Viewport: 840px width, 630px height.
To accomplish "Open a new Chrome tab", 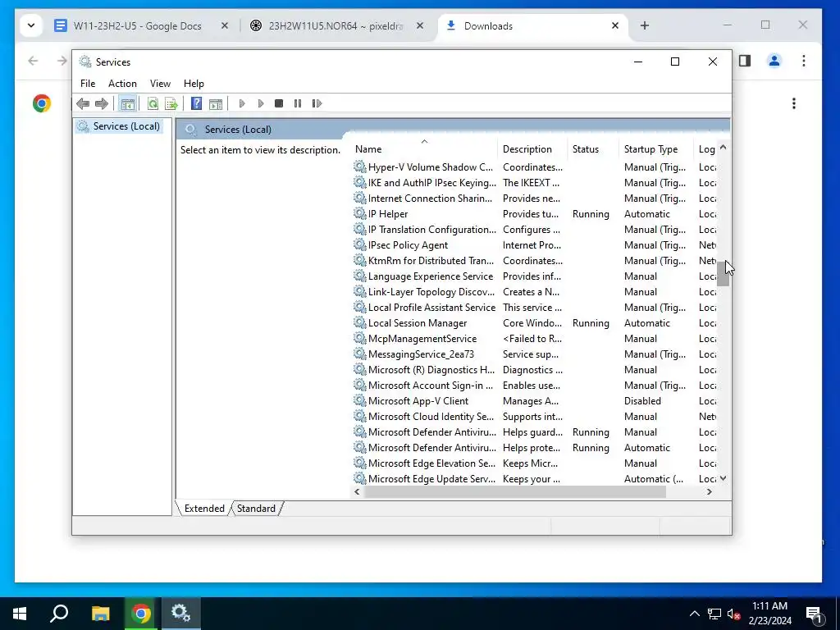I will (x=645, y=25).
